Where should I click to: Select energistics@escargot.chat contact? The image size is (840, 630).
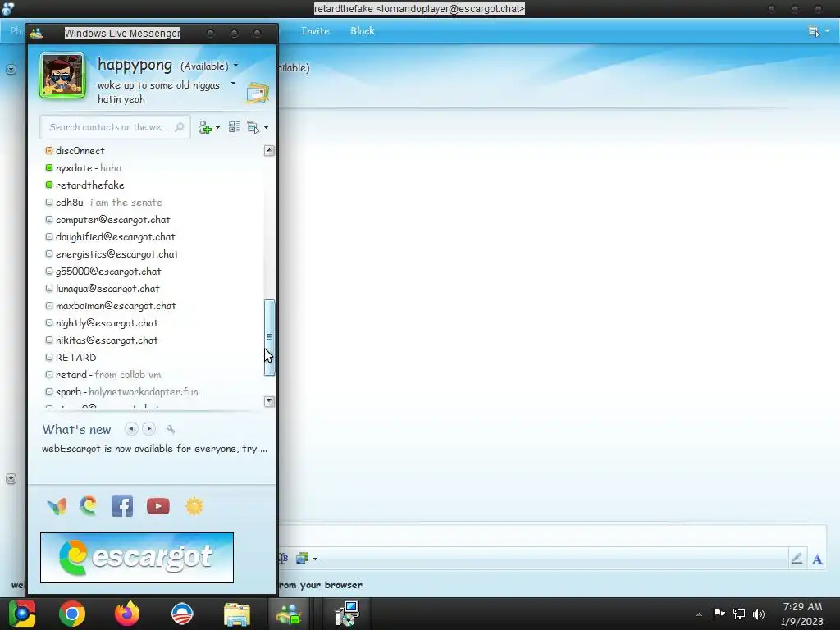click(x=112, y=254)
